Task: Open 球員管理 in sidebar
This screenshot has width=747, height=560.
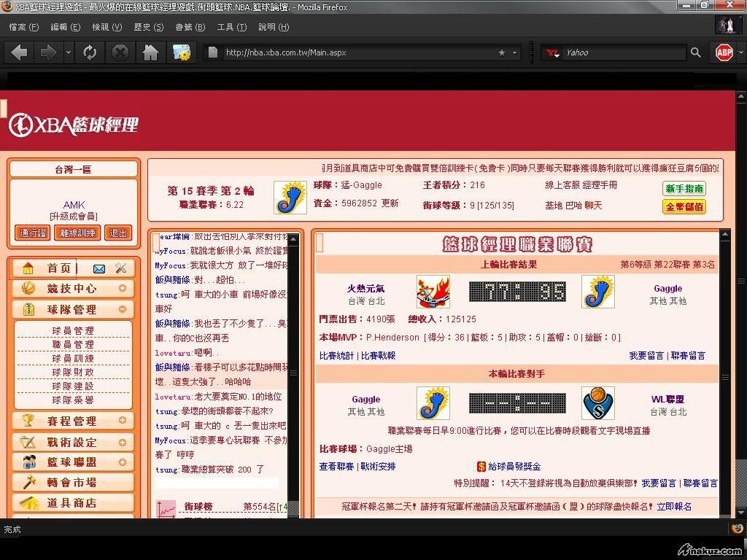Action: point(73,330)
